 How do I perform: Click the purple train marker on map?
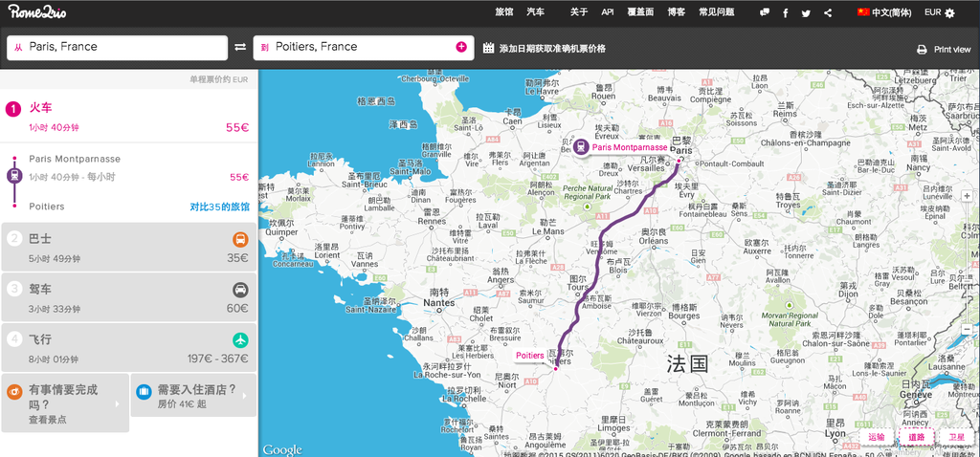(x=581, y=147)
